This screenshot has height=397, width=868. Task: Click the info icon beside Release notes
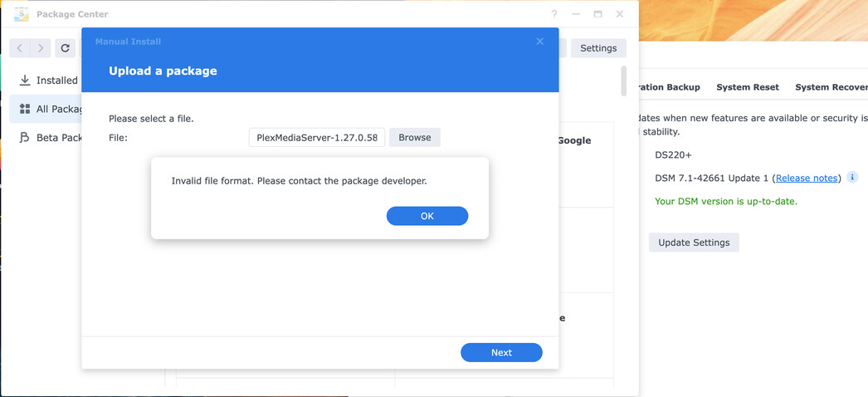click(x=852, y=177)
